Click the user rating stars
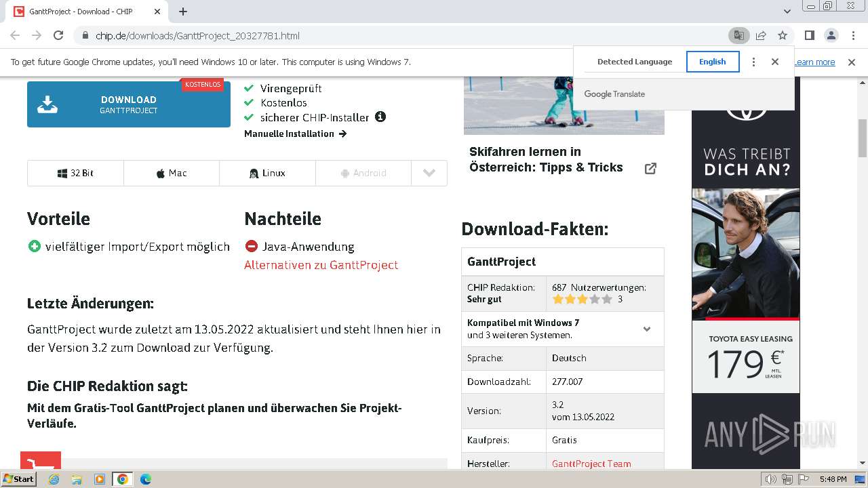Screen dimensions: 868x488 582,299
